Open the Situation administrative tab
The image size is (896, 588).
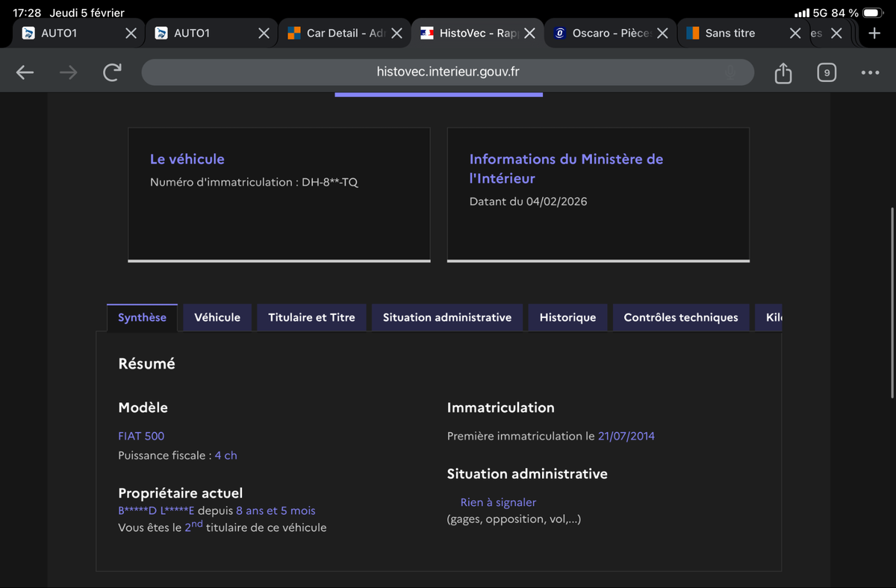pyautogui.click(x=447, y=317)
